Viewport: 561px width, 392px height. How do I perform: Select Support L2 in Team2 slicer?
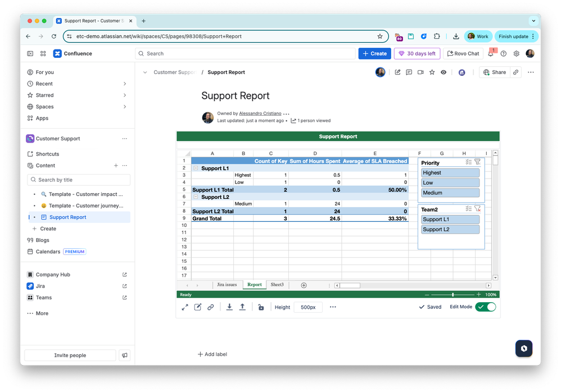[450, 229]
